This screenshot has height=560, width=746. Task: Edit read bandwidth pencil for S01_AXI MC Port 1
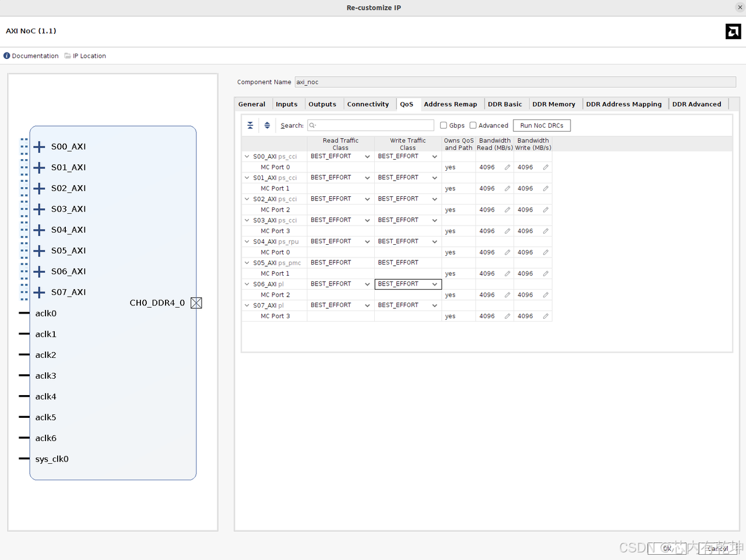click(x=507, y=189)
